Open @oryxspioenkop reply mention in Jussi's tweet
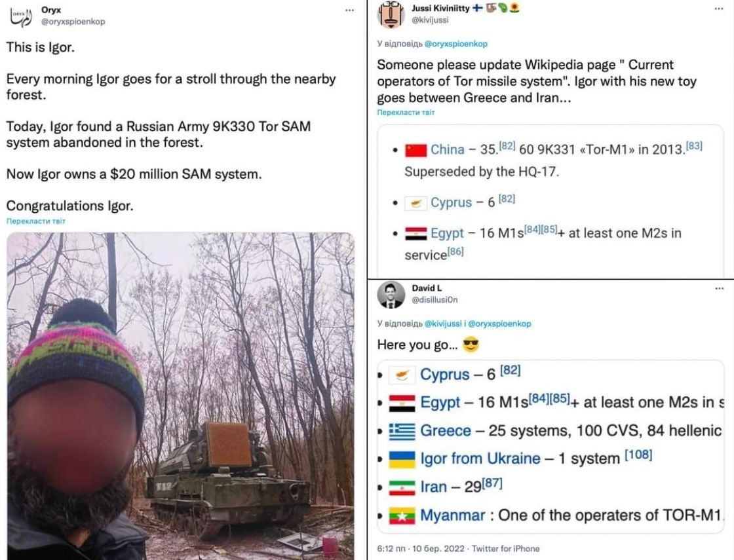This screenshot has height=560, width=734. pyautogui.click(x=456, y=43)
